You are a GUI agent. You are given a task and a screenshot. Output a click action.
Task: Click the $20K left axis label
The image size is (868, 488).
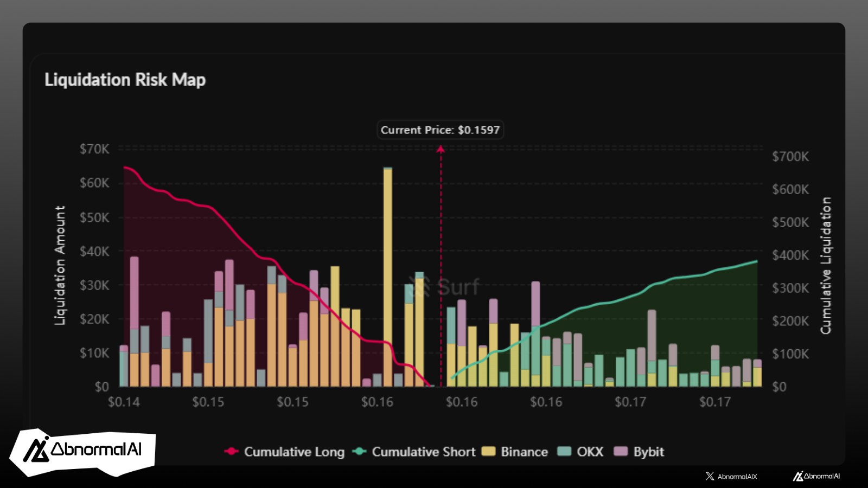[x=94, y=319]
